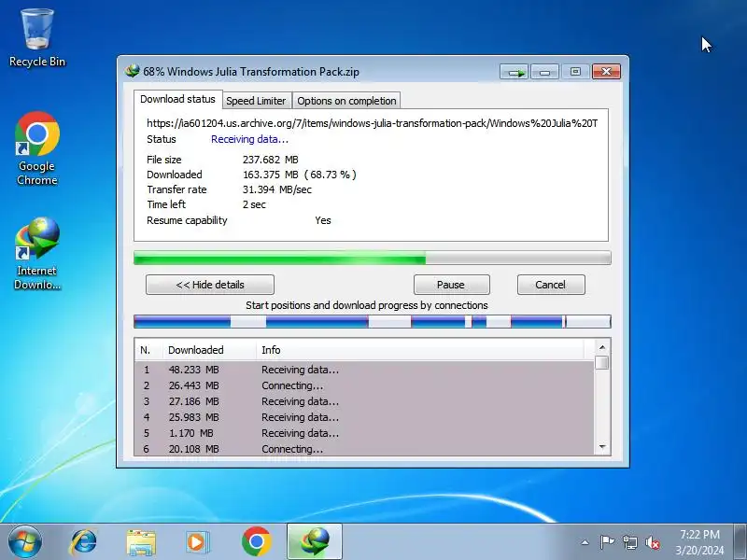Click the transfer rate 31.394 MB/sec
The image size is (747, 560).
pos(276,189)
